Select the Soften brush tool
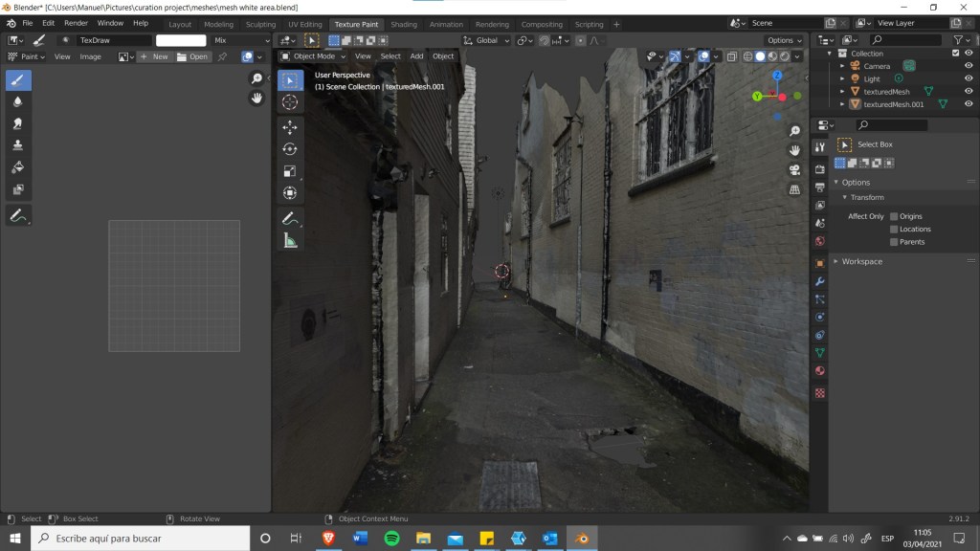This screenshot has height=551, width=980. [18, 101]
